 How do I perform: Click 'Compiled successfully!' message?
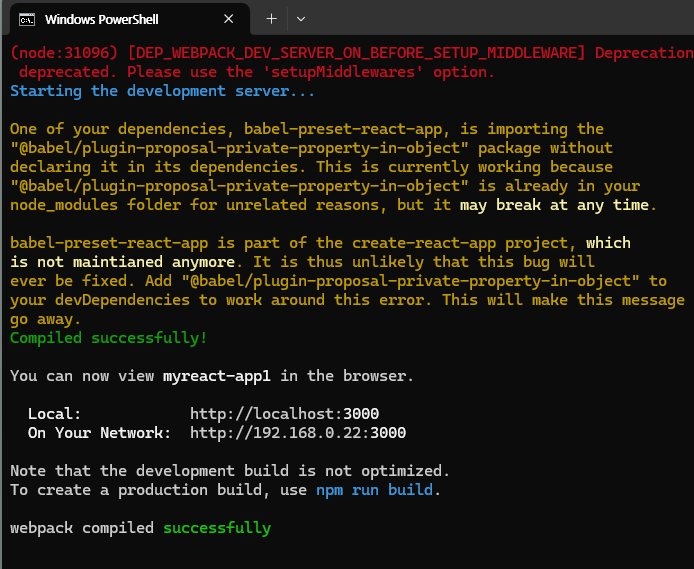109,338
